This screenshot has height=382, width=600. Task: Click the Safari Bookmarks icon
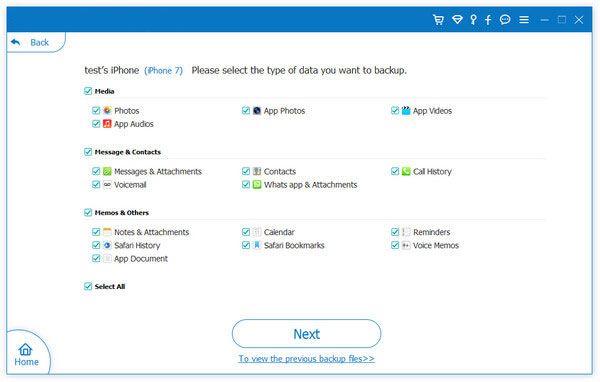(257, 245)
